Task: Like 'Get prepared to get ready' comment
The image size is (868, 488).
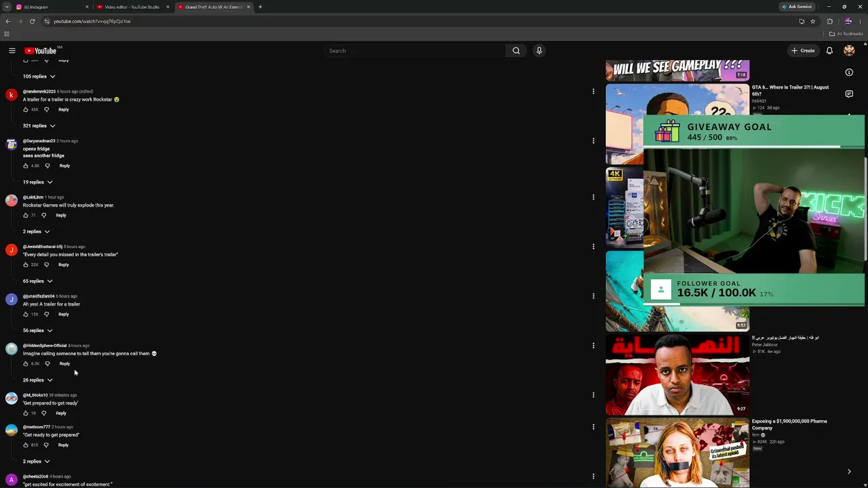Action: tap(26, 413)
